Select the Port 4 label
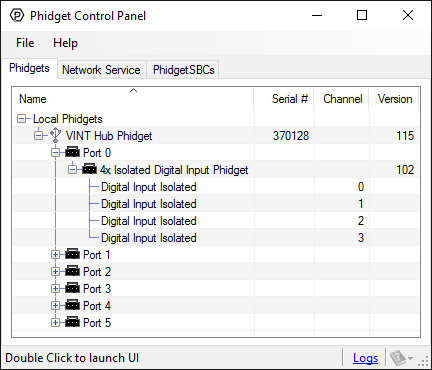The image size is (432, 370). coord(97,306)
